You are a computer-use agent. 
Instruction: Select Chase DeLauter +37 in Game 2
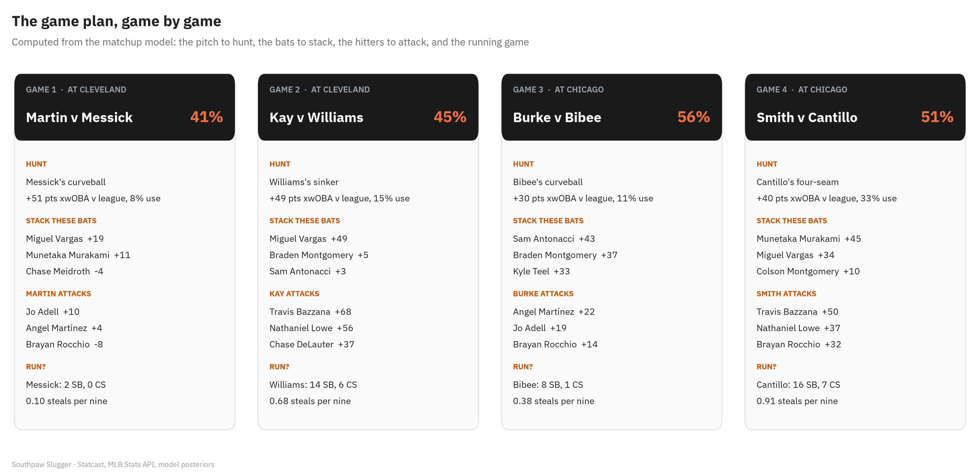point(311,344)
